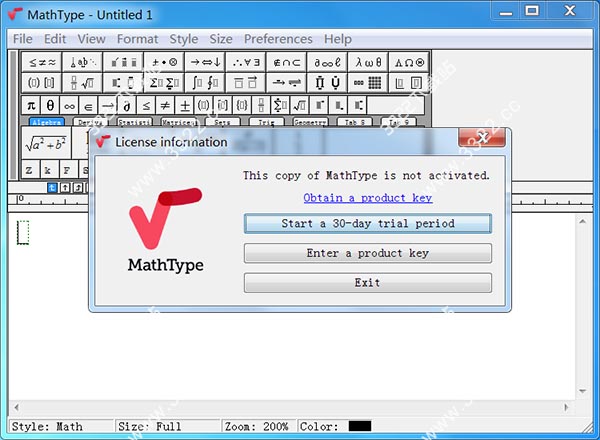
Task: Click Exit in the License dialog
Action: [x=368, y=283]
